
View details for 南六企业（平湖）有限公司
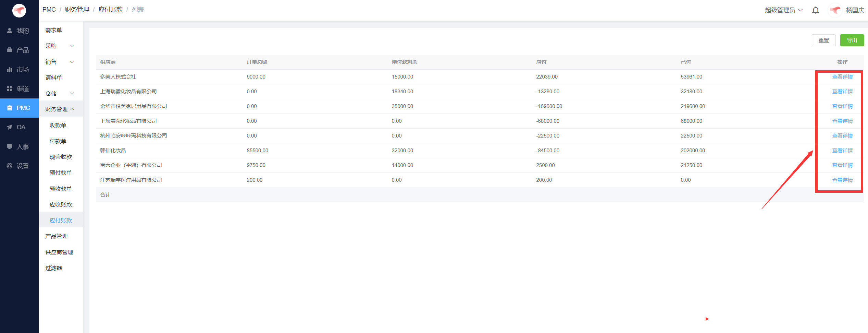pos(842,165)
